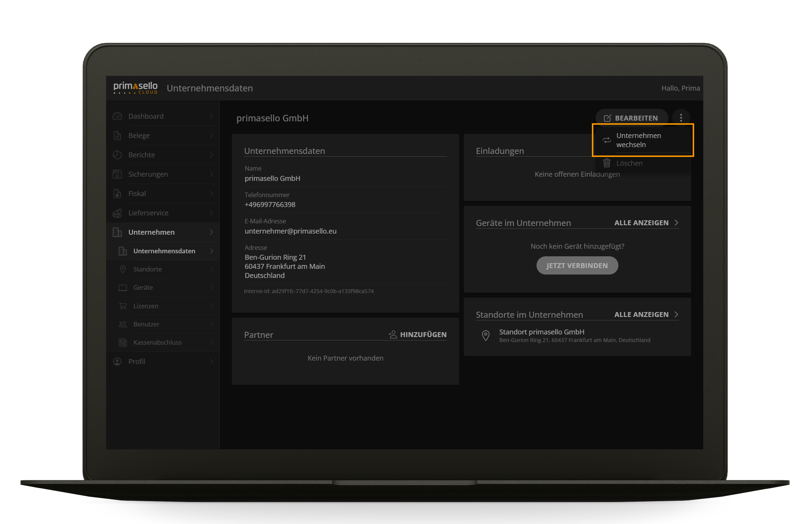The width and height of the screenshot is (812, 524).
Task: Open Fiskal using its receipt icon
Action: (117, 193)
